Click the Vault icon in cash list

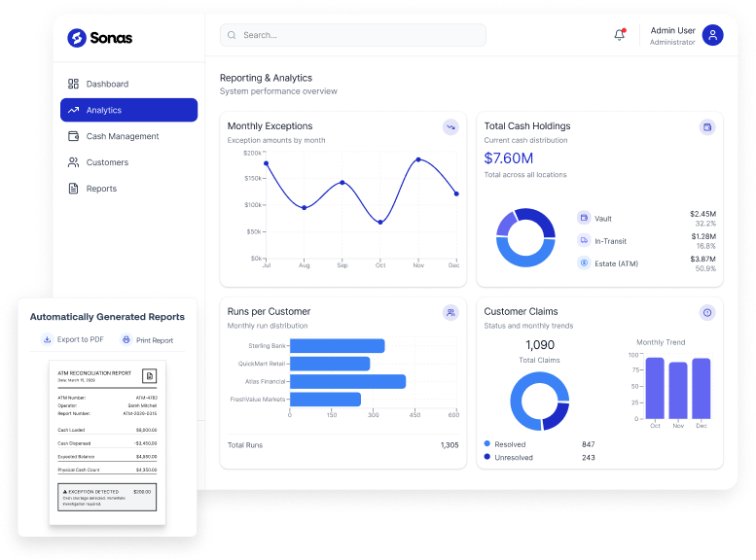(584, 218)
